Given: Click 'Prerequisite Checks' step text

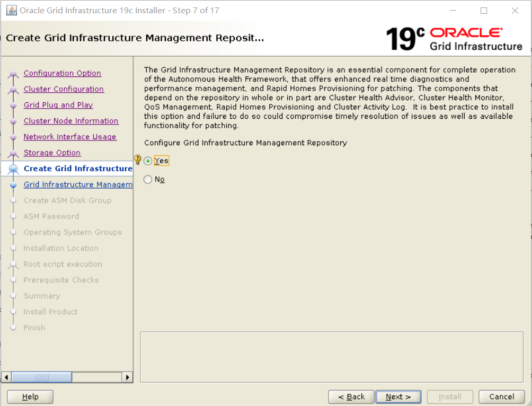Looking at the screenshot, I should pyautogui.click(x=61, y=280).
